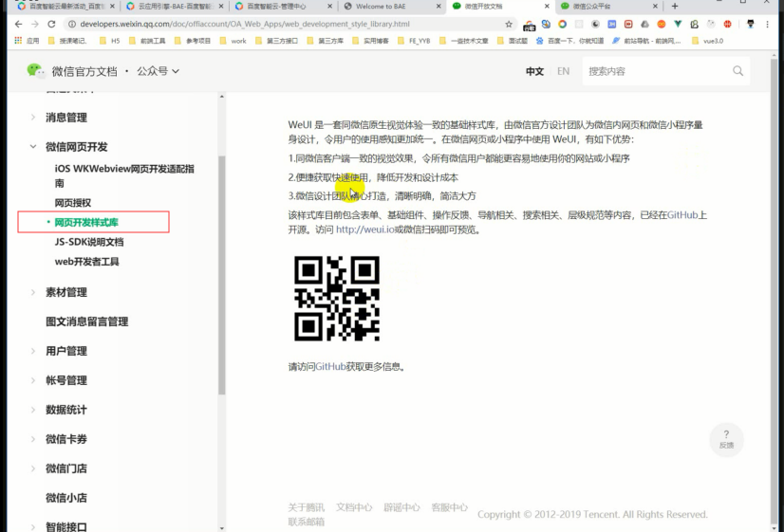Click the sidebar vertical scrollbar thumb
This screenshot has width=784, height=532.
[x=221, y=275]
